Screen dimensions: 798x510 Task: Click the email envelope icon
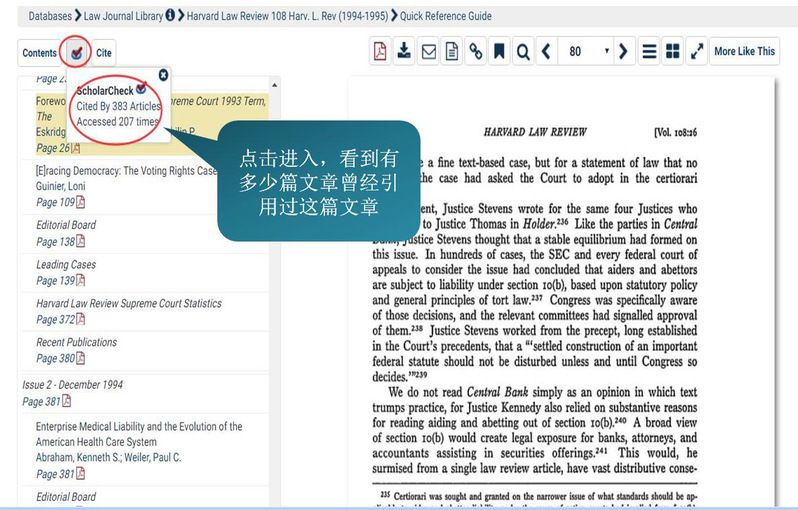(428, 52)
